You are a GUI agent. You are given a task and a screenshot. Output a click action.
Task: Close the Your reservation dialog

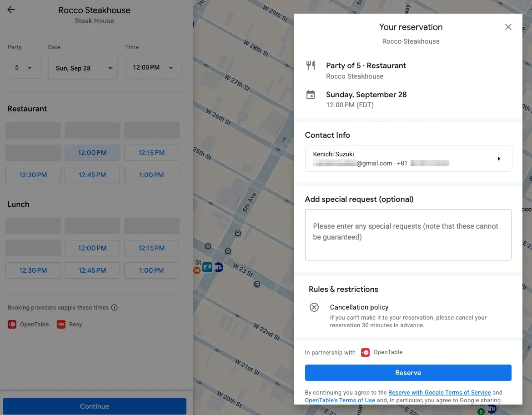coord(508,27)
